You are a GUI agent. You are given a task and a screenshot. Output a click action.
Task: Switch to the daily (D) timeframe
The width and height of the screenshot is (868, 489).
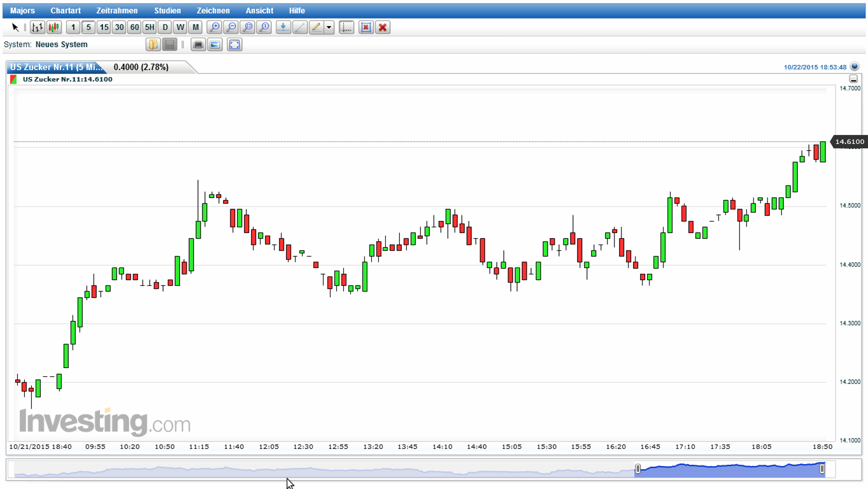click(x=165, y=27)
